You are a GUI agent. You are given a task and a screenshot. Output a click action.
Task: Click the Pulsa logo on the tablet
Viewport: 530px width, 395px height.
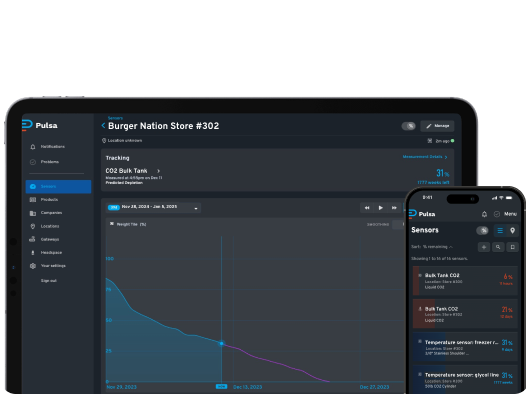40,125
